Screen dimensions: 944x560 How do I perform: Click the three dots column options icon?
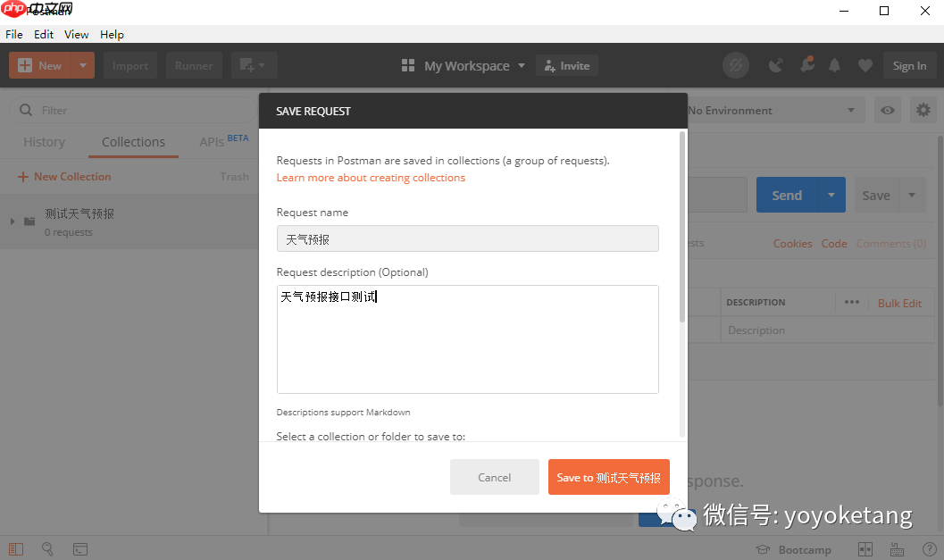(852, 302)
